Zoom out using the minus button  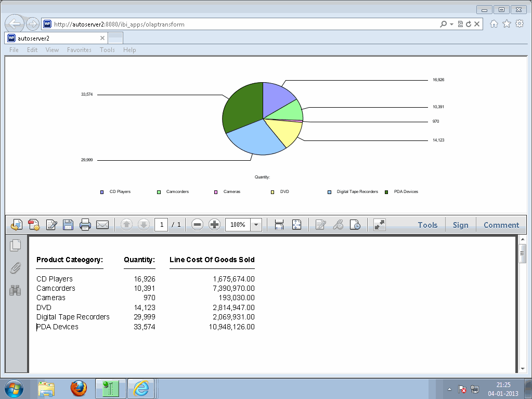[197, 225]
